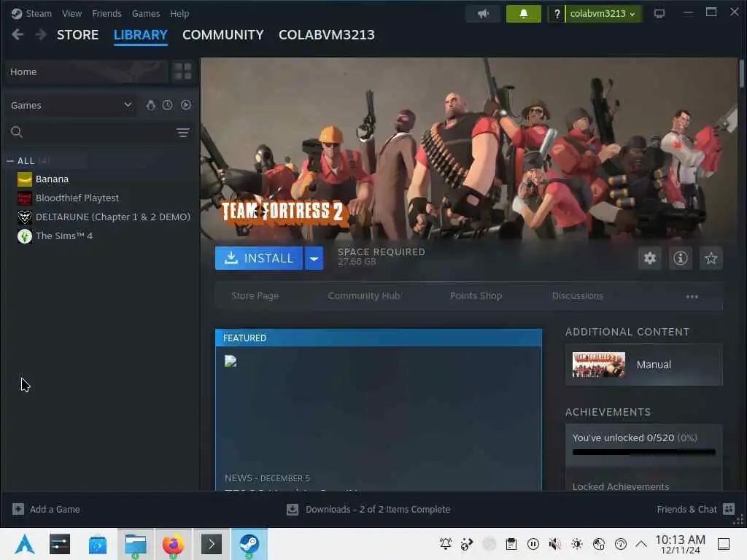Open the Help menu
The height and width of the screenshot is (560, 747).
pos(179,13)
